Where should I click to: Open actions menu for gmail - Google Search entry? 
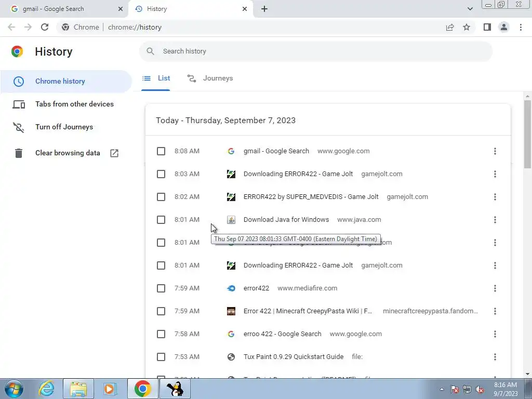[495, 151]
